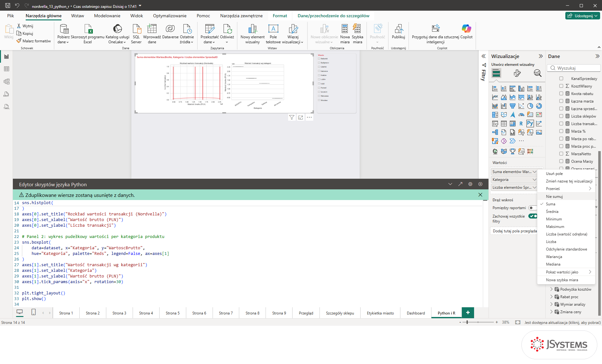The width and height of the screenshot is (602, 364).
Task: Add a new page with plus button
Action: point(468,313)
